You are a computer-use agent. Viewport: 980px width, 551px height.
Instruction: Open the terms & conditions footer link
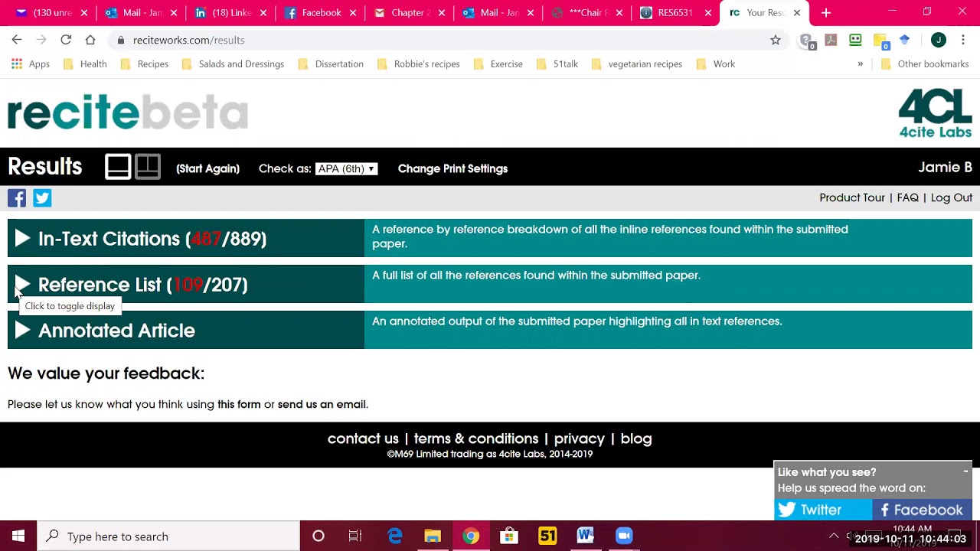476,439
